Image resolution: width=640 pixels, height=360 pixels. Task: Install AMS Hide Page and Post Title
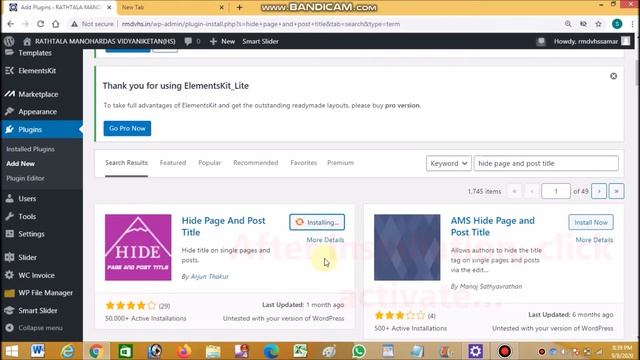coord(591,222)
